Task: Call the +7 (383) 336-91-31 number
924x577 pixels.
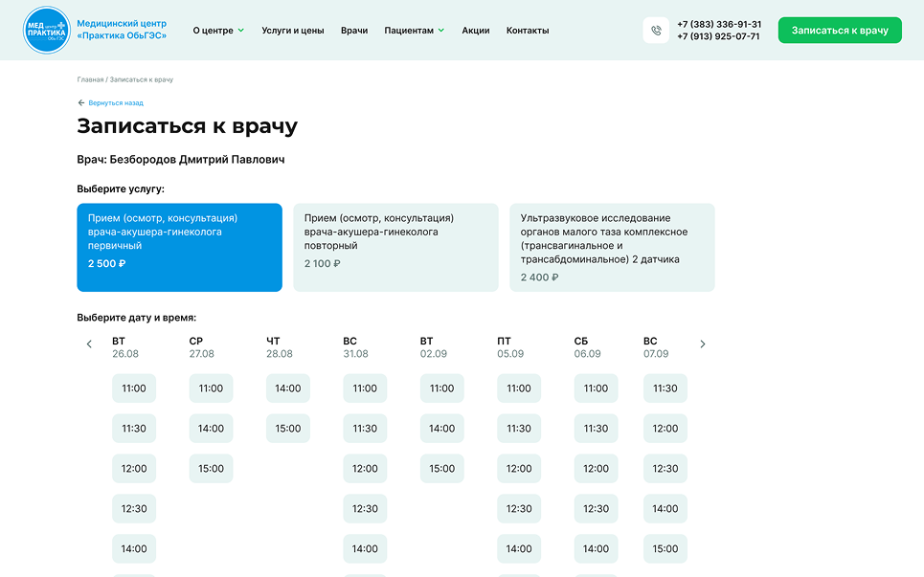Action: point(719,24)
